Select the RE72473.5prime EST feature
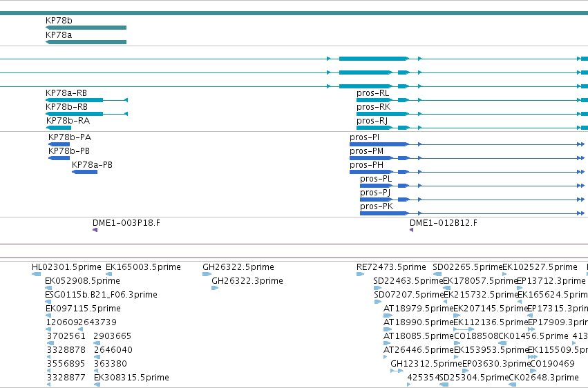The image size is (588, 388). tap(361, 274)
